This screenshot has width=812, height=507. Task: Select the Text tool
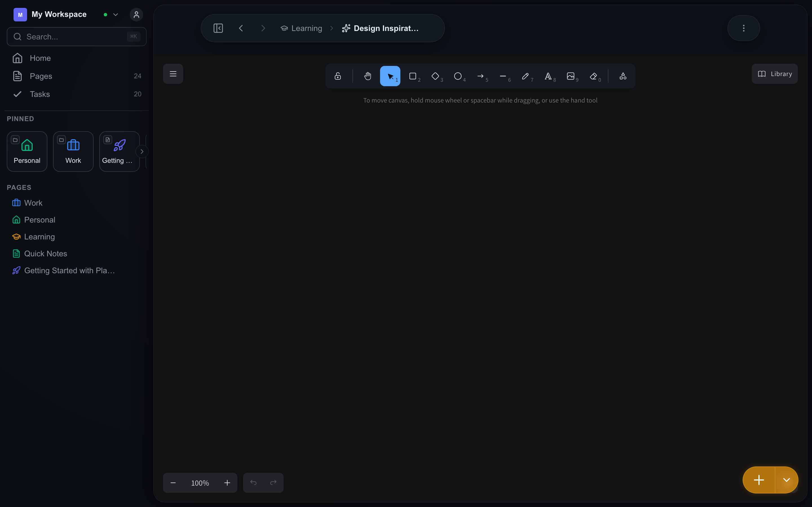[548, 76]
